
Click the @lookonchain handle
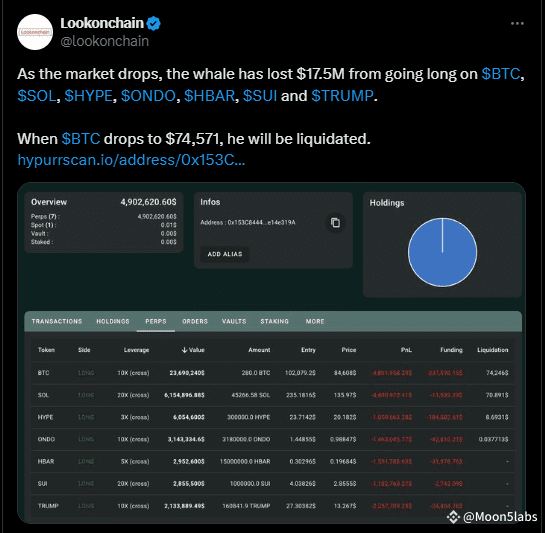(x=105, y=41)
